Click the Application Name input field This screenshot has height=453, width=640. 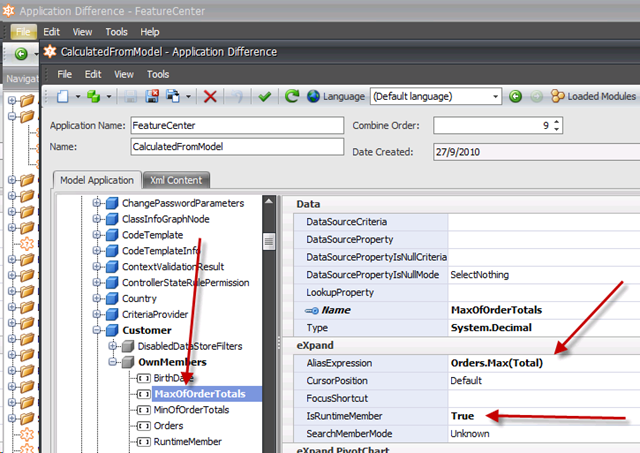pos(237,125)
